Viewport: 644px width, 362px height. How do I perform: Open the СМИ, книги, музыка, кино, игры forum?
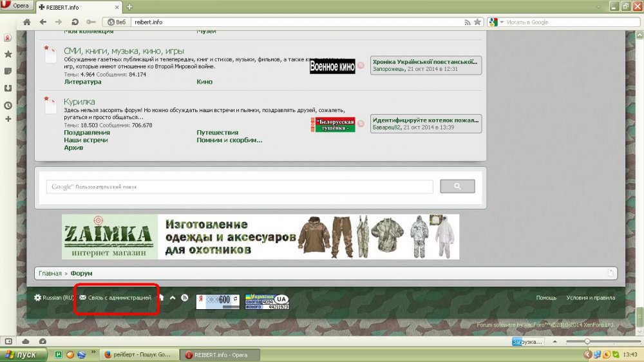point(124,51)
